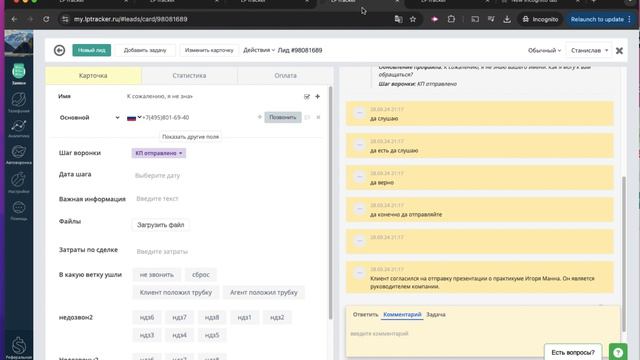Click the Добавить задачу button
Viewport: 640px width, 360px height.
[x=145, y=50]
